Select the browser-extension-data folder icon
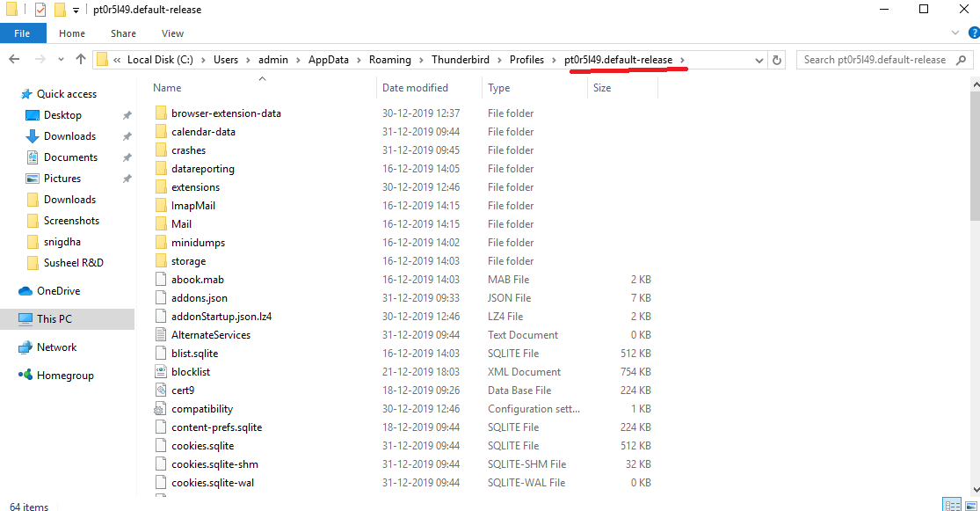The image size is (980, 511). [x=161, y=113]
